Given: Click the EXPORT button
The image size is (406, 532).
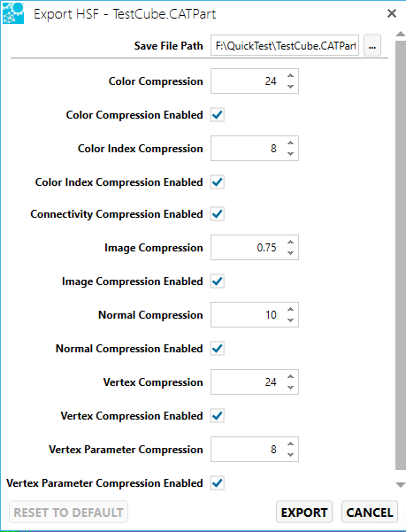Looking at the screenshot, I should [x=304, y=513].
